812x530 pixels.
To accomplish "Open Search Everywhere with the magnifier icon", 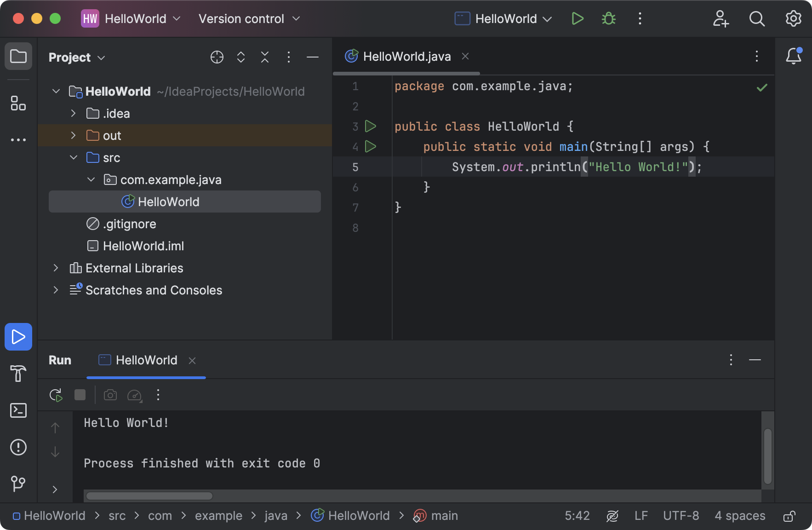I will pyautogui.click(x=757, y=18).
